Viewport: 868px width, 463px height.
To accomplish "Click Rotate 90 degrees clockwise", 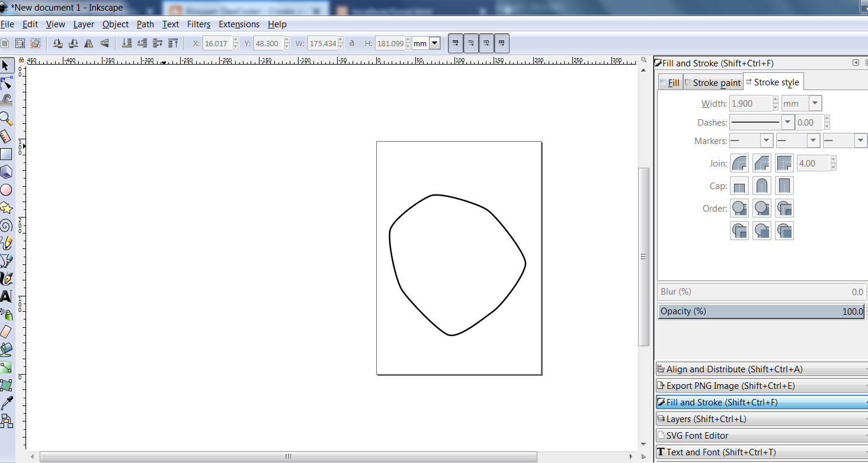I will coord(73,43).
